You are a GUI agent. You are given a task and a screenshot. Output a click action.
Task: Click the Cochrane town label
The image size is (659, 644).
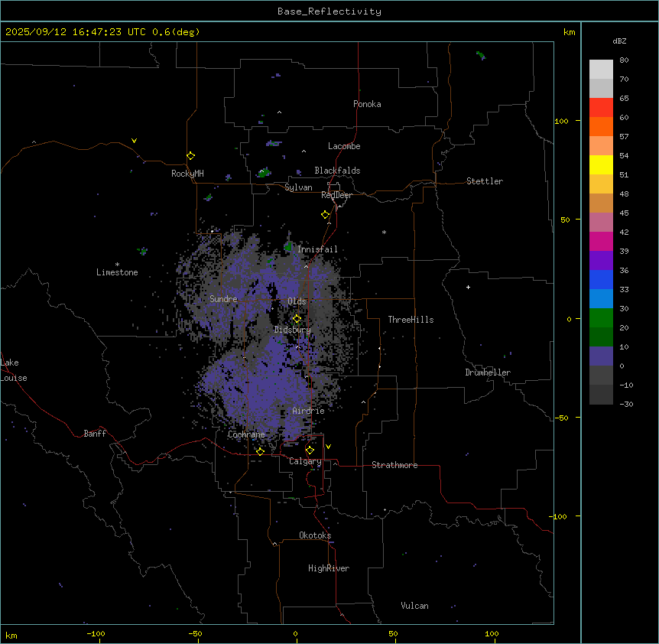[x=246, y=434]
